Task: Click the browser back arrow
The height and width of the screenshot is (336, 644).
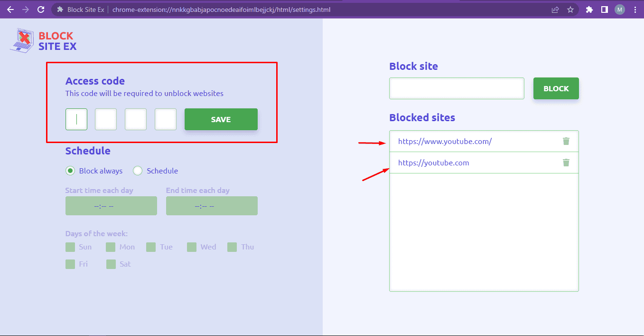Action: [x=10, y=9]
